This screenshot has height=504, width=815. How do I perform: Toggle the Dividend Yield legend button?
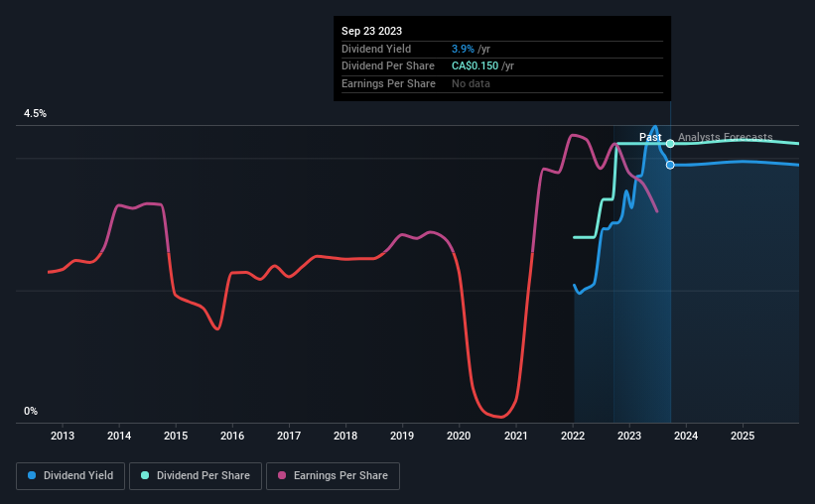click(70, 475)
